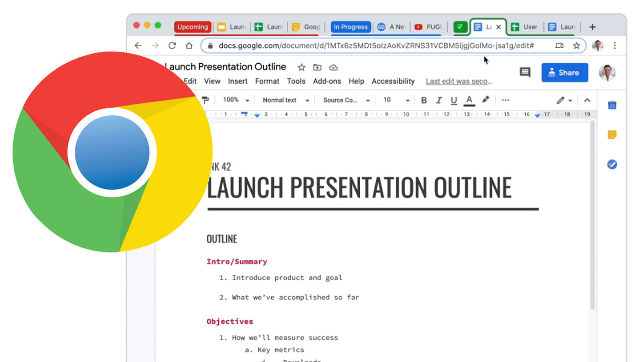
Task: Open the Normal text style dropdown
Action: [286, 100]
